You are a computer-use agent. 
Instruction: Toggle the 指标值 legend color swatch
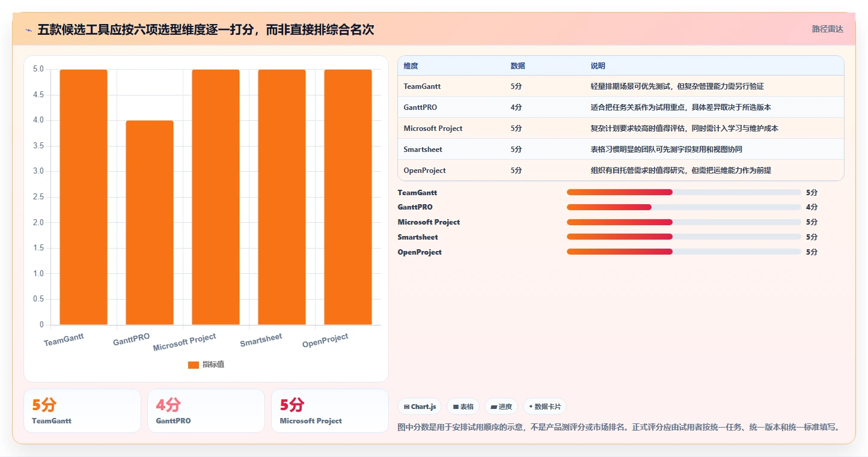(193, 365)
